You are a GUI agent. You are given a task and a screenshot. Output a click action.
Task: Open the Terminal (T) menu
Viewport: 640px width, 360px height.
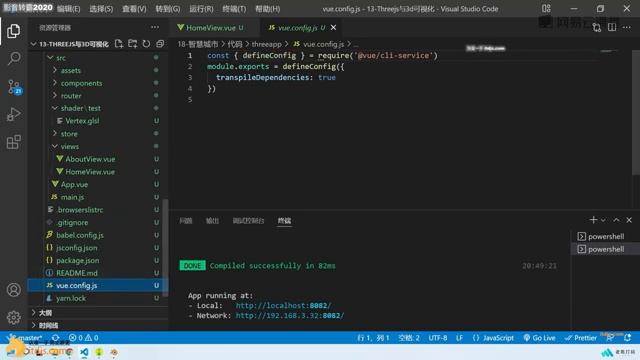[234, 9]
